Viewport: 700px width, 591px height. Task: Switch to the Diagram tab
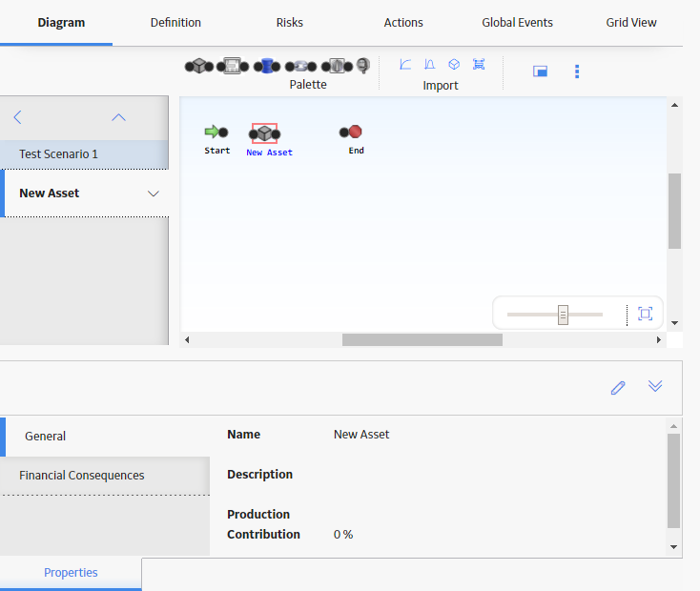(61, 22)
